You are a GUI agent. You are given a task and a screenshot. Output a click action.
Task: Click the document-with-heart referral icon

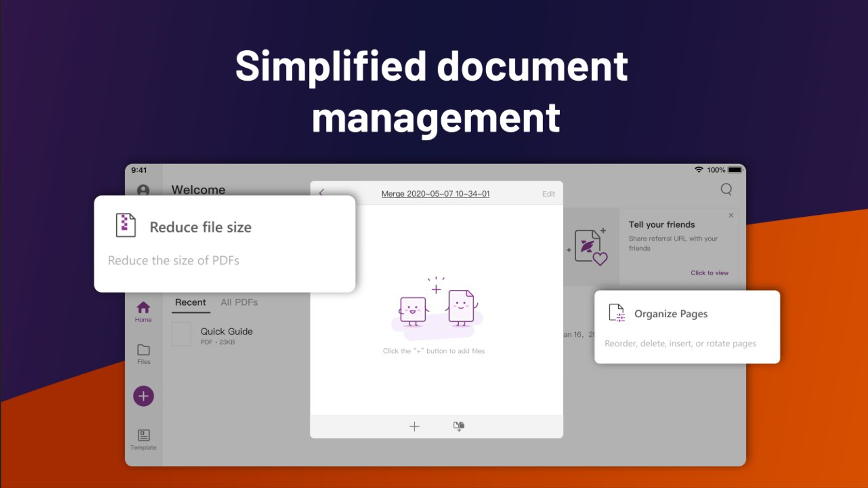[x=591, y=247]
